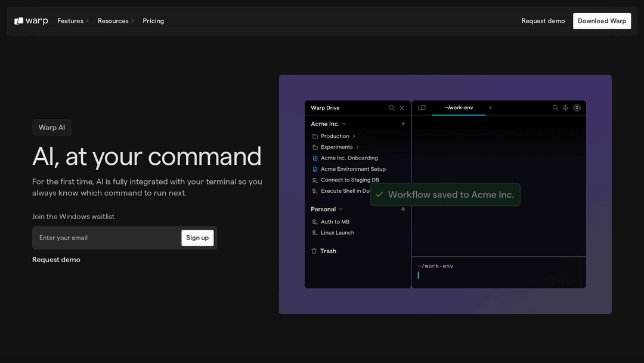644x363 pixels.
Task: Select Linux Launch workflow
Action: click(x=338, y=233)
